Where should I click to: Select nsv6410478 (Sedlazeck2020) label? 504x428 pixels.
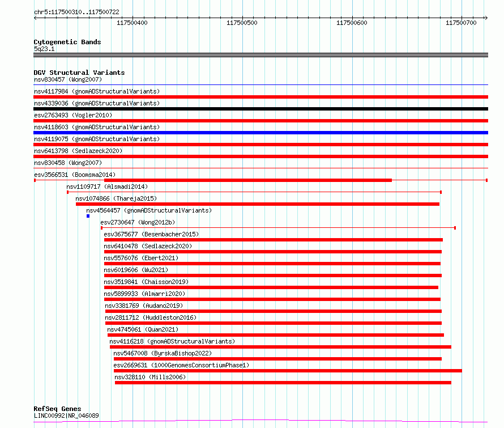[148, 246]
